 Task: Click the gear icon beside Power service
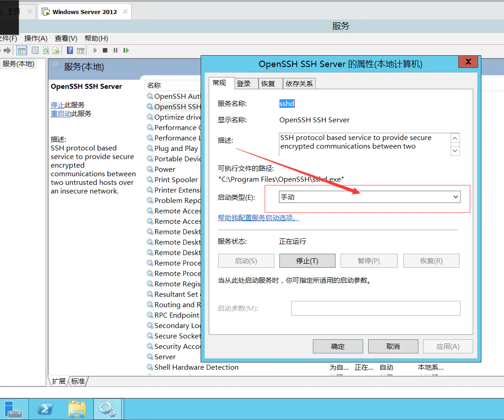pos(149,169)
